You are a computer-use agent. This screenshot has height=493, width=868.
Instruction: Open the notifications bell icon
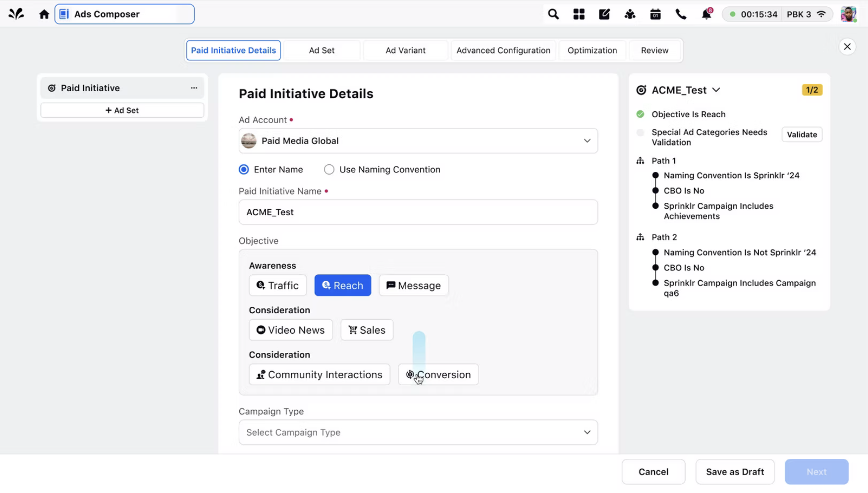pos(706,14)
